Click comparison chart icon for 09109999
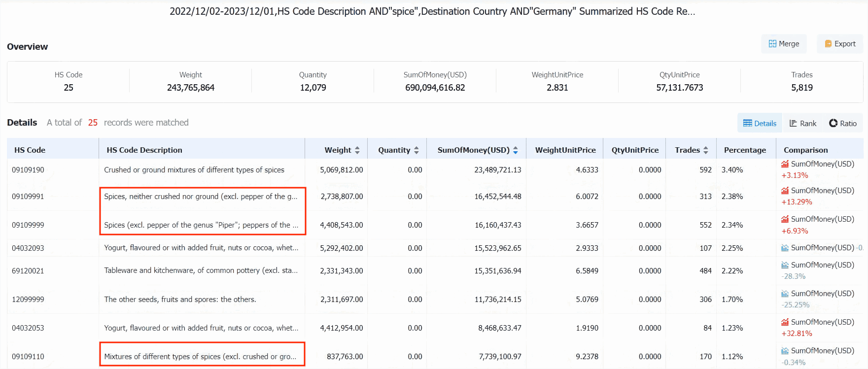 (x=785, y=219)
